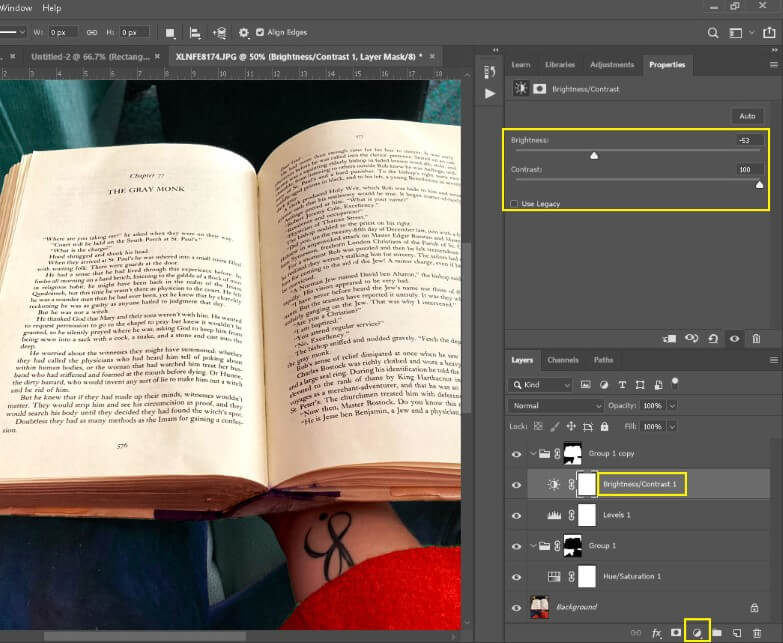Collapse the Group 1 folder
The image size is (783, 643).
pyautogui.click(x=533, y=546)
